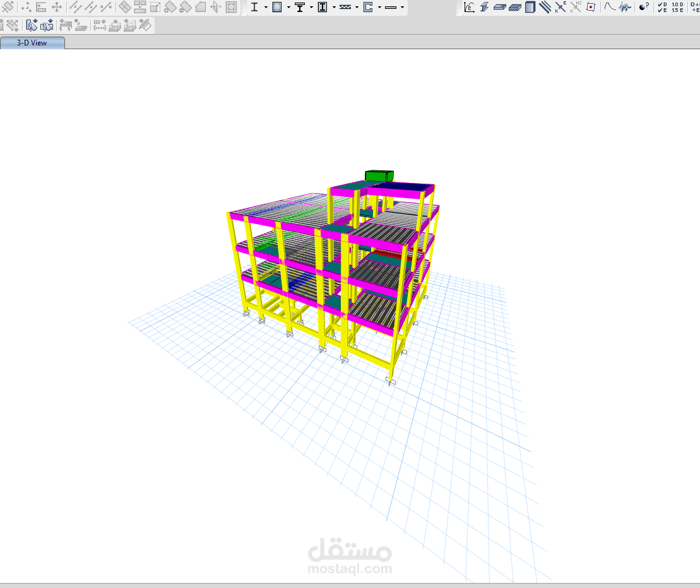The width and height of the screenshot is (700, 588).
Task: Click assign joint diamond arrows icon
Action: point(13,25)
